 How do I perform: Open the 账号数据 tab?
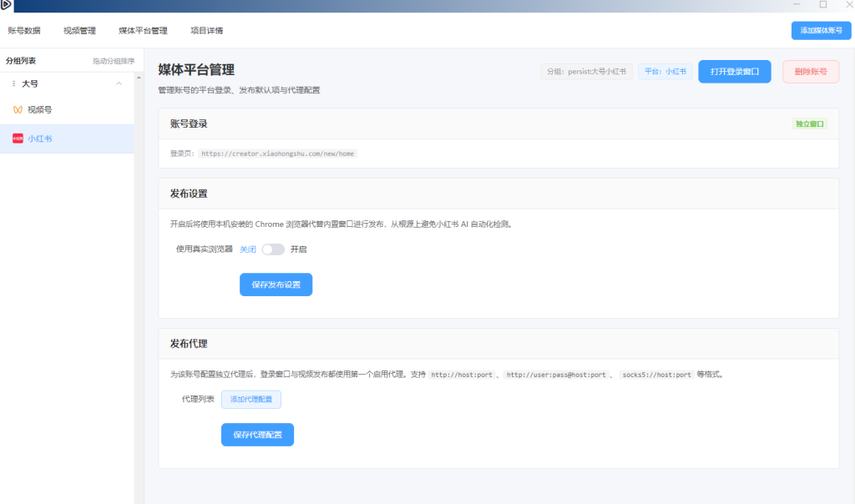click(x=24, y=31)
